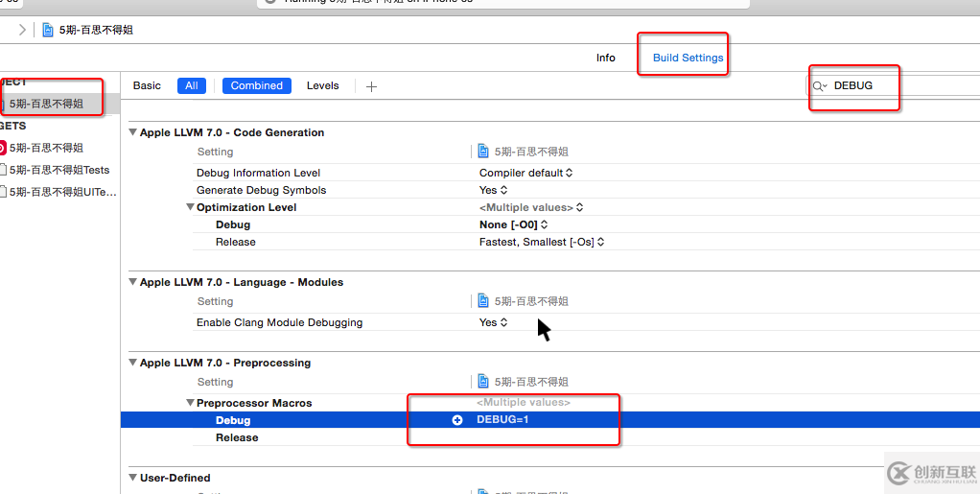Toggle the All settings filter

[x=192, y=85]
